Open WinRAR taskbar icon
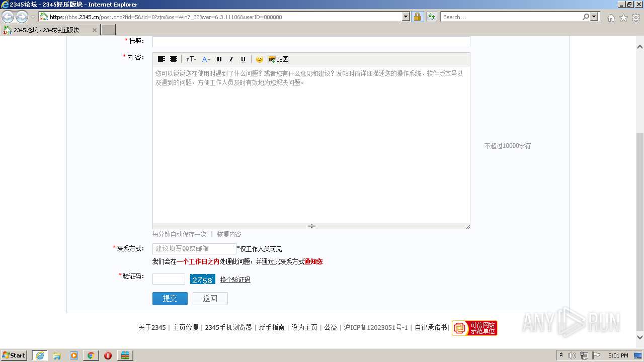Screen dimensions: 644x362 click(x=125, y=355)
